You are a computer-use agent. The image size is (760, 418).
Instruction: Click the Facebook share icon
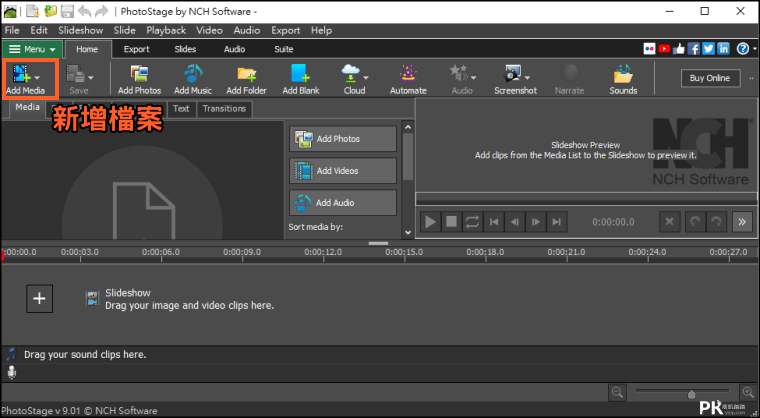pos(694,48)
